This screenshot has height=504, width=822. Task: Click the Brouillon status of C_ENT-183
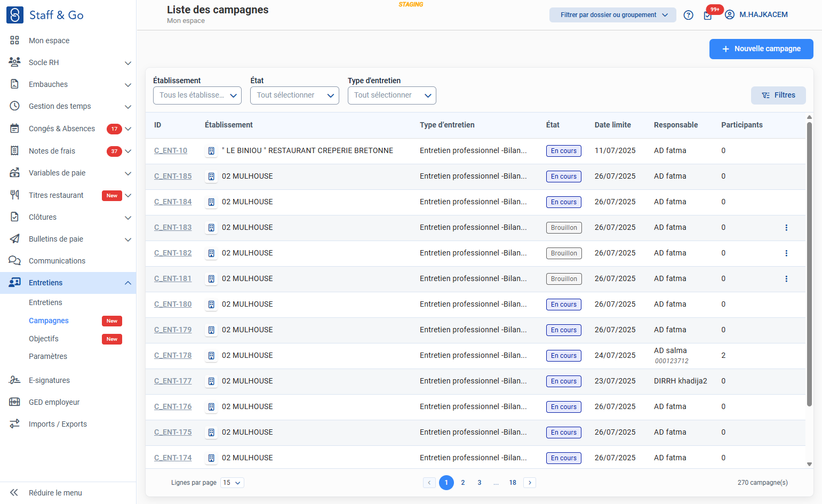coord(564,228)
